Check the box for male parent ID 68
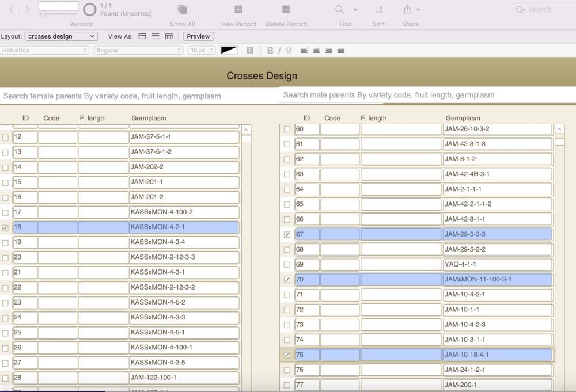Viewport: 576px width, 392px height. click(x=287, y=250)
